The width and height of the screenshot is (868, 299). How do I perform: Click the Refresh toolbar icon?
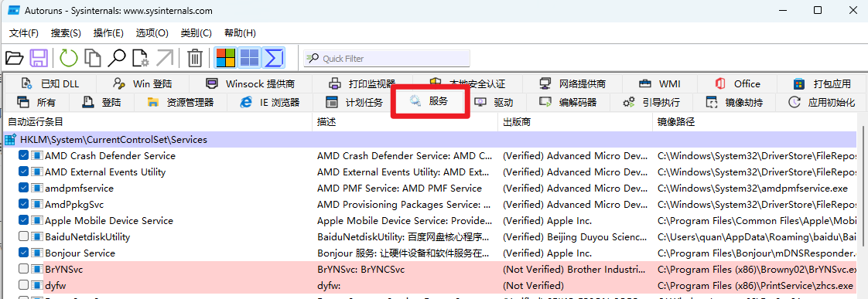point(69,57)
